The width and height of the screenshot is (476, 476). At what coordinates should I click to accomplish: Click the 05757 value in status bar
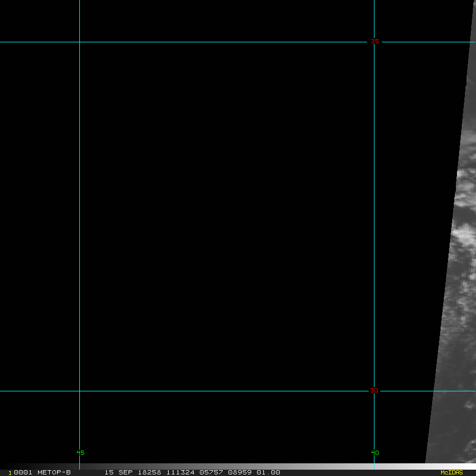[x=212, y=472]
